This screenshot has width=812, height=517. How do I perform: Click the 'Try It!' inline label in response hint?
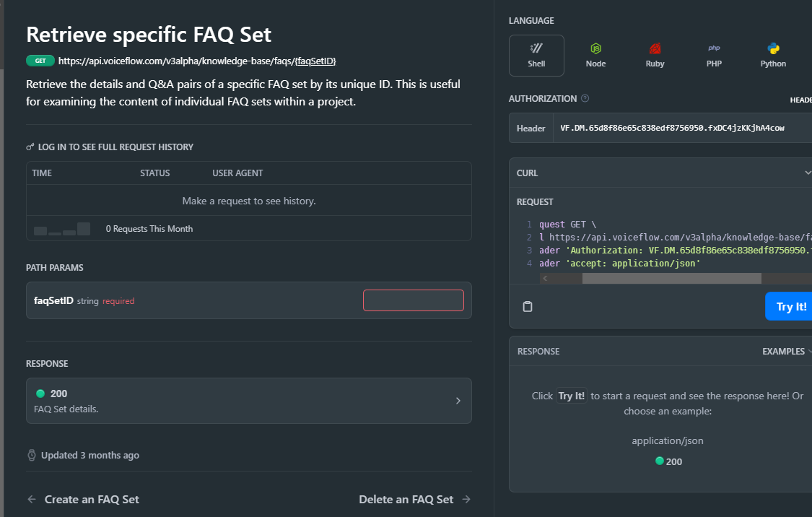(x=572, y=396)
